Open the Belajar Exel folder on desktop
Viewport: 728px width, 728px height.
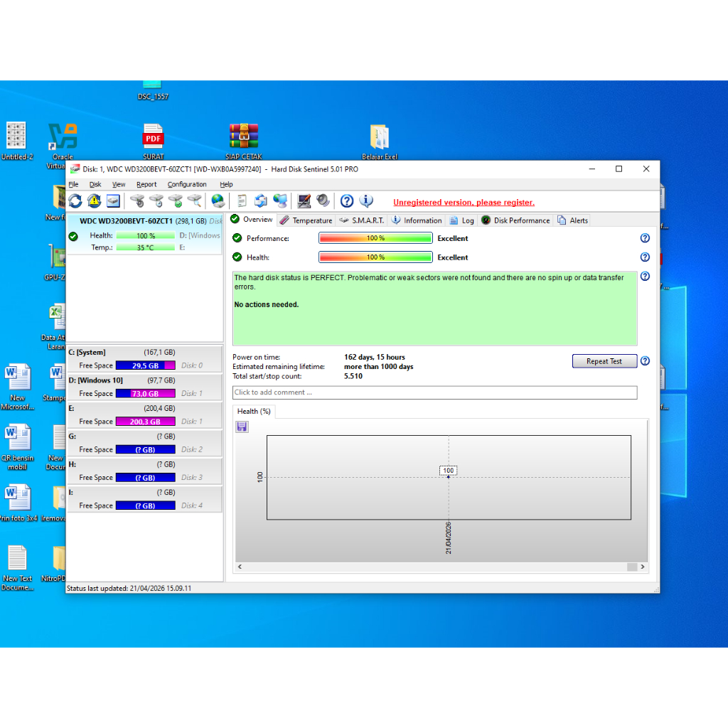(380, 141)
